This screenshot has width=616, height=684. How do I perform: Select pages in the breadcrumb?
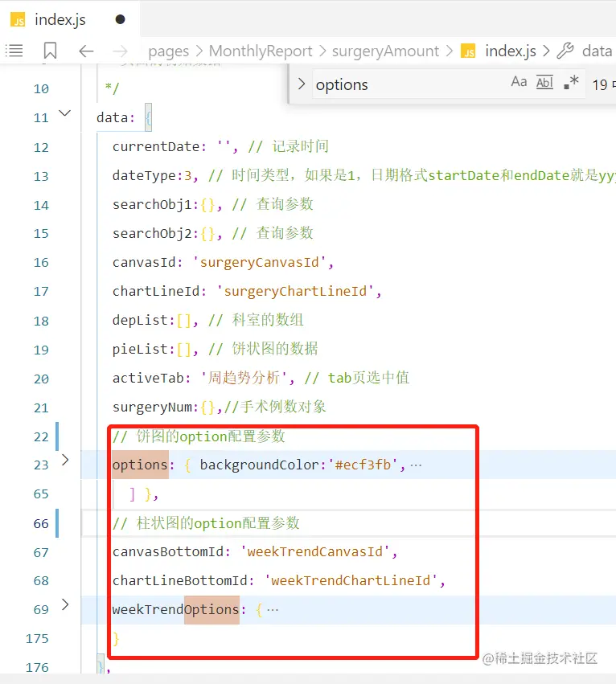[169, 51]
